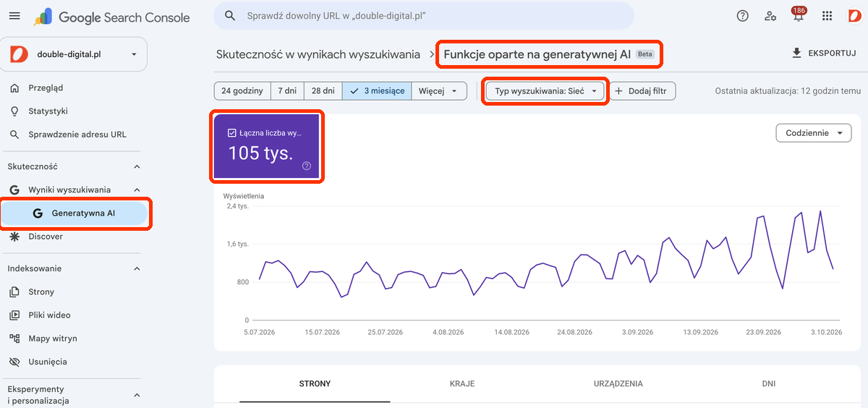This screenshot has width=868, height=408.
Task: Select the 7 dni date range
Action: point(287,91)
